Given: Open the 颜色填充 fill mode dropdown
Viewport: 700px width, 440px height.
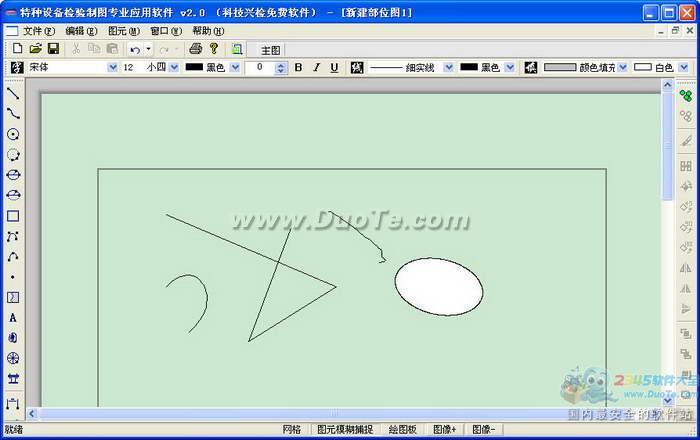Looking at the screenshot, I should [x=623, y=67].
